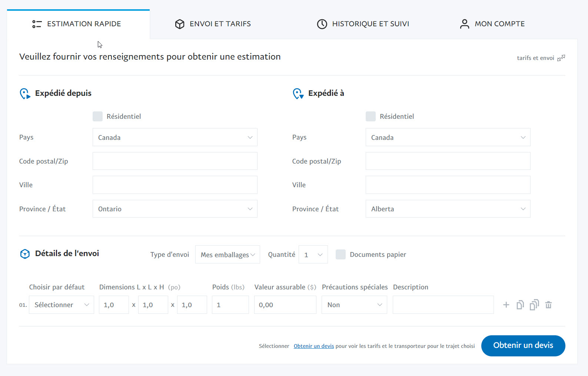The height and width of the screenshot is (376, 588).
Task: Click the Valeur assurable field
Action: [285, 305]
